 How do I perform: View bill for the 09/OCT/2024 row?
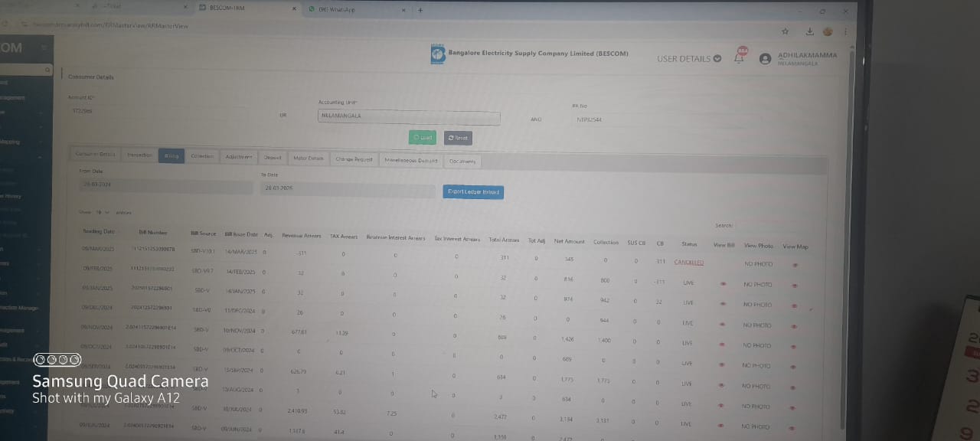[x=723, y=364]
